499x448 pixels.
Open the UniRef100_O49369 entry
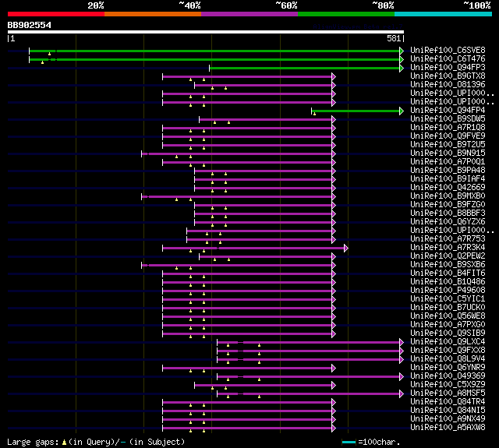448,376
